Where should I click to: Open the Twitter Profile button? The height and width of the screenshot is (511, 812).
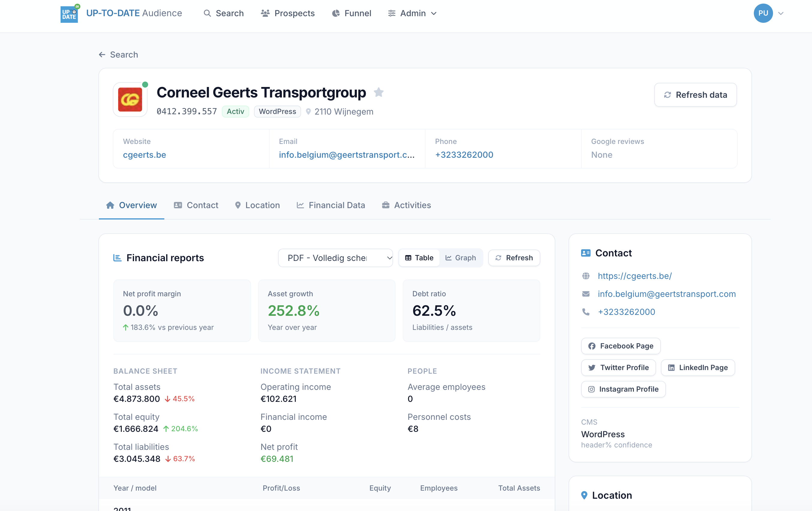pos(618,368)
